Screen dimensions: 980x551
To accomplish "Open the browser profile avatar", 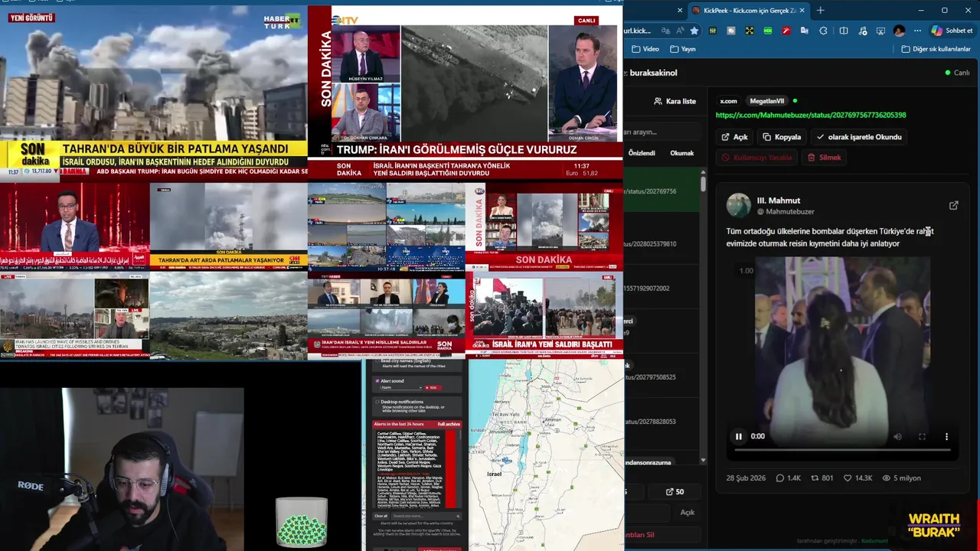I will [899, 31].
